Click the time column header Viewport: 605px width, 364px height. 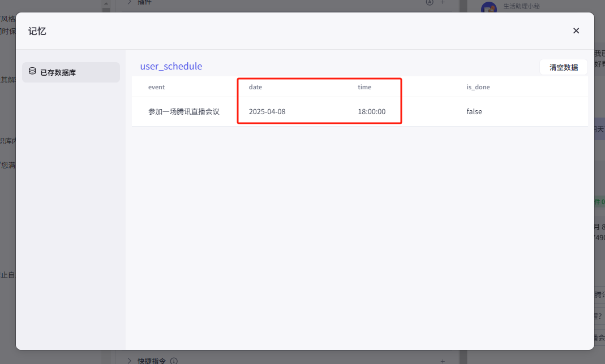click(364, 87)
